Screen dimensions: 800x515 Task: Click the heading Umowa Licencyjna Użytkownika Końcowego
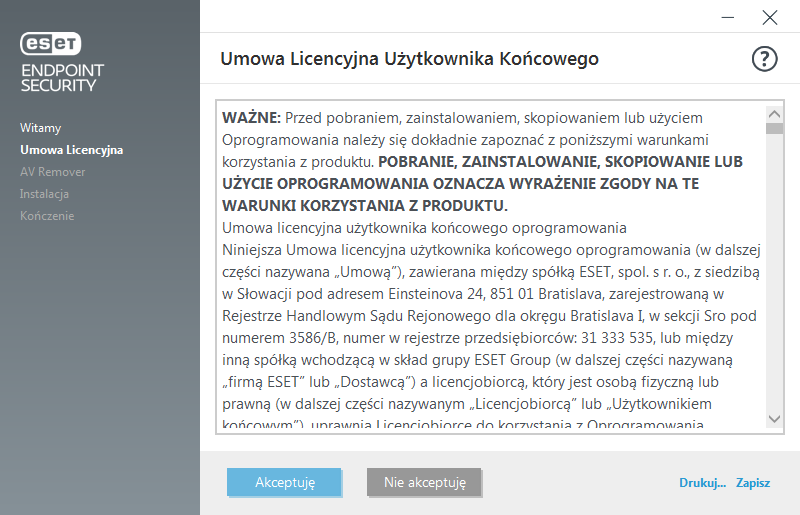[x=409, y=59]
